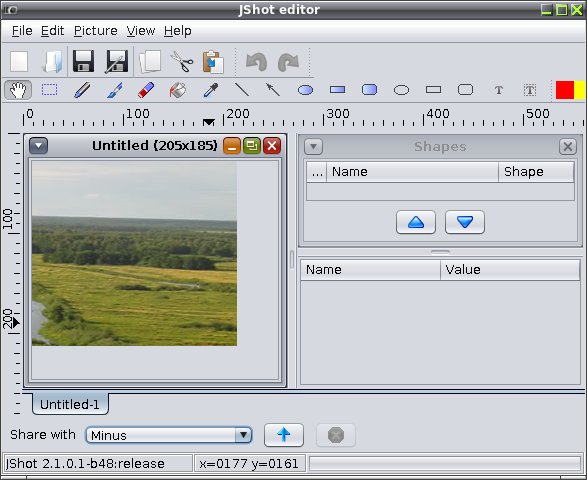Minimize the JShot editor window
The height and width of the screenshot is (480, 587).
547,10
